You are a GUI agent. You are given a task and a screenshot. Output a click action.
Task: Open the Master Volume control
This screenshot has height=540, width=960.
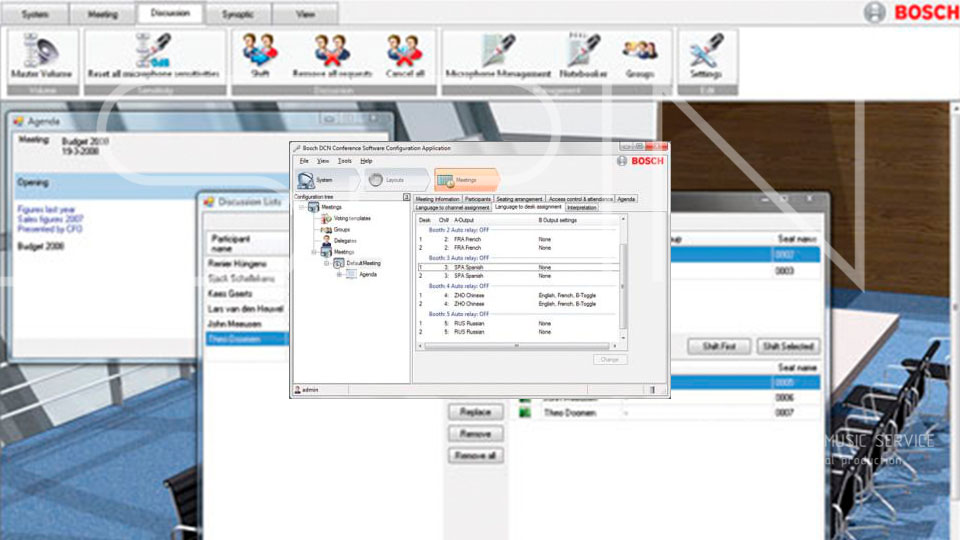[41, 56]
